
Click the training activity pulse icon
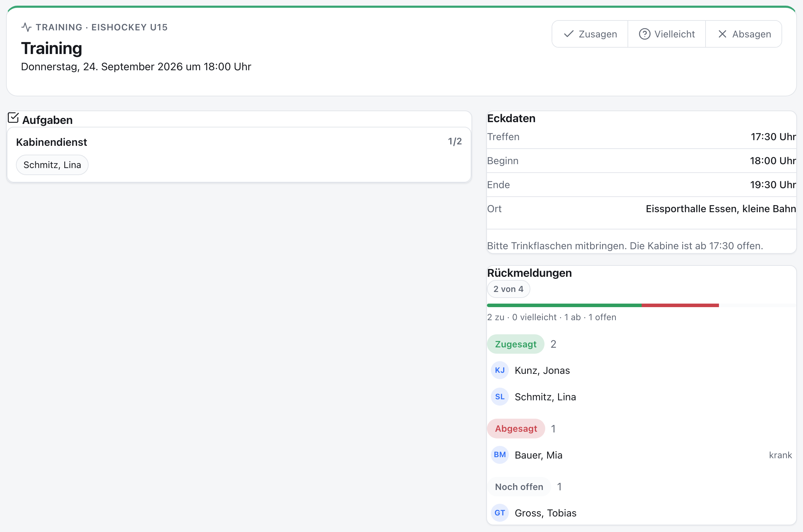(x=26, y=27)
